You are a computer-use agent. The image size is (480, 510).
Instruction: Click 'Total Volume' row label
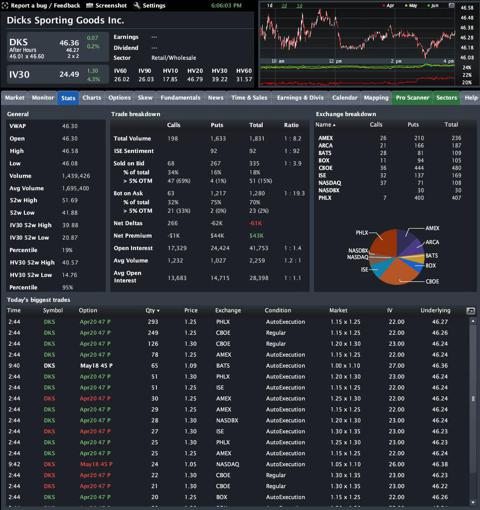(x=132, y=138)
